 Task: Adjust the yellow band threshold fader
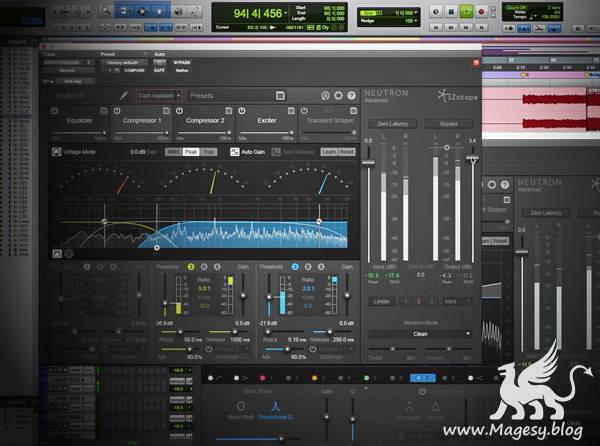tap(165, 303)
